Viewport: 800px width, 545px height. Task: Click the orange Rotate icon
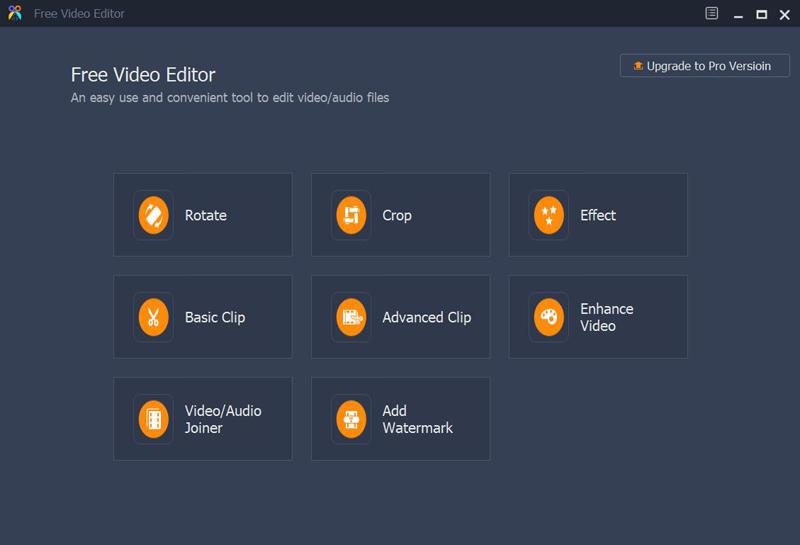click(153, 215)
